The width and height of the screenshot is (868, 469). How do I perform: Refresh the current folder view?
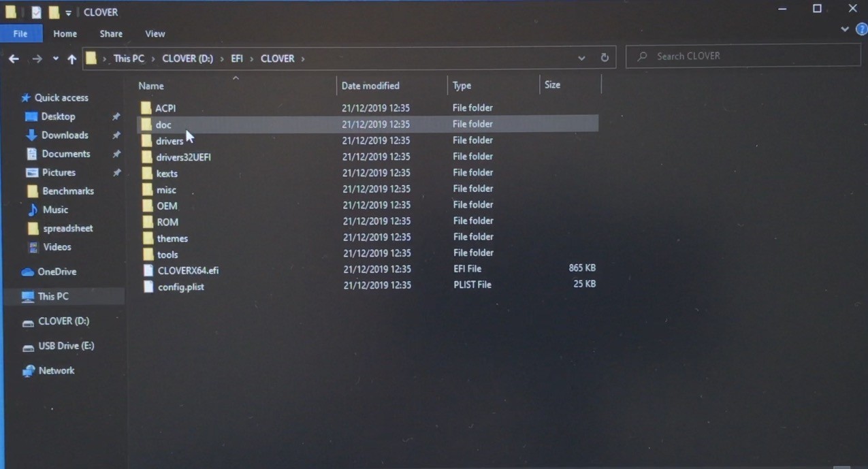click(x=605, y=58)
